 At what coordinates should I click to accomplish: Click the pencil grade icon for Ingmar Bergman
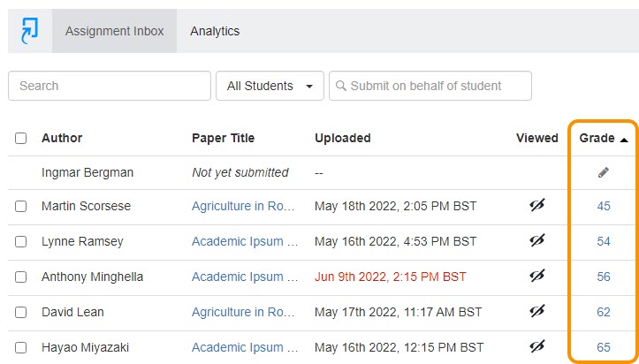pos(604,173)
